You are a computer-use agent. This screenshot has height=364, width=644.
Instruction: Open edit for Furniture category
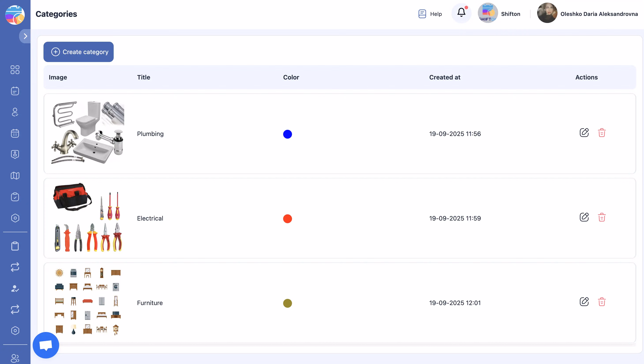(584, 302)
